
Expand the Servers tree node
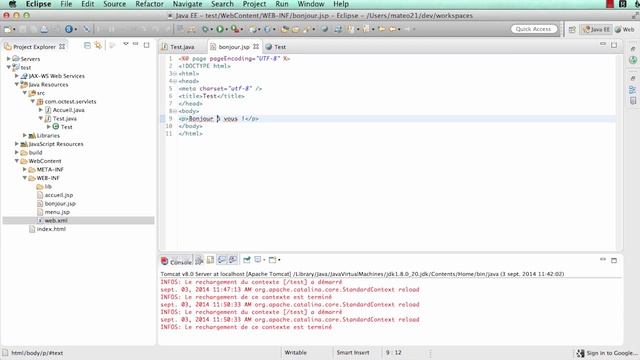[x=9, y=59]
